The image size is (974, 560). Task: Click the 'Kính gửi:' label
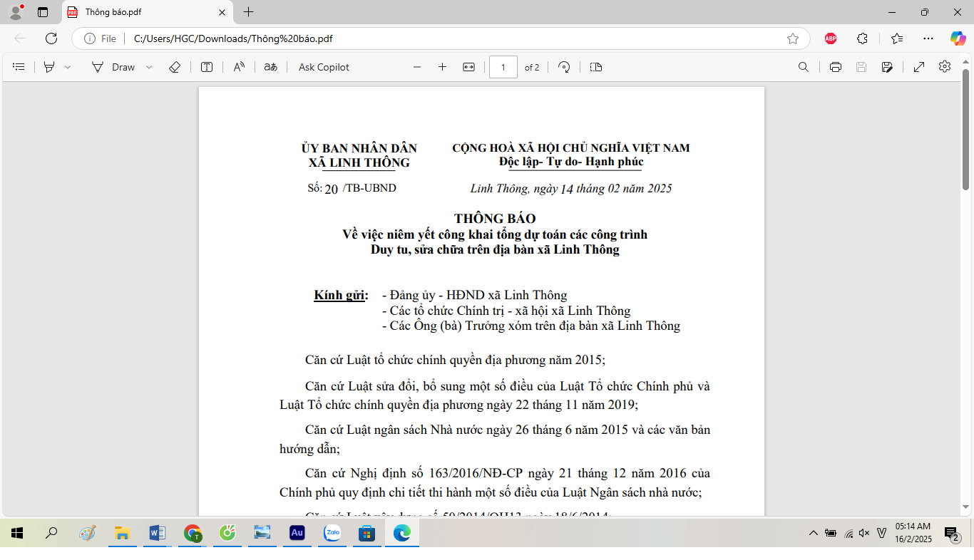341,295
